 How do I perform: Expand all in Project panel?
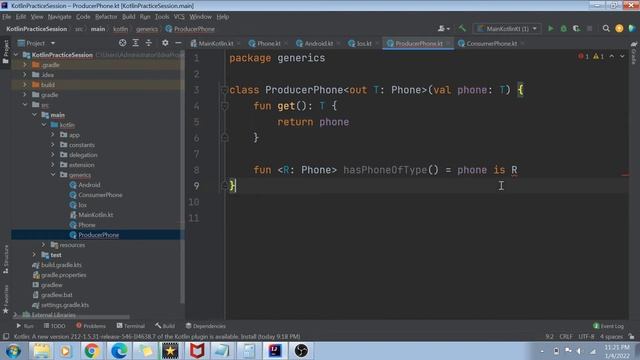(136, 43)
